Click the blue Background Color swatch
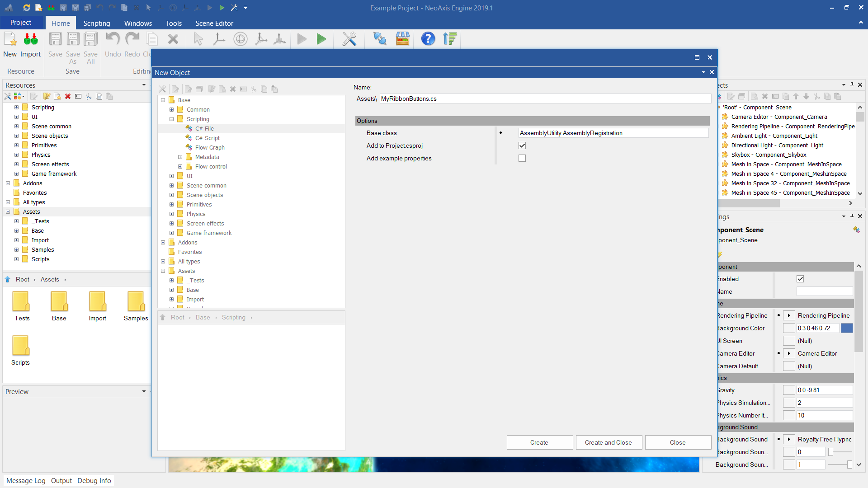Screen dimensions: 868x488 pyautogui.click(x=847, y=328)
